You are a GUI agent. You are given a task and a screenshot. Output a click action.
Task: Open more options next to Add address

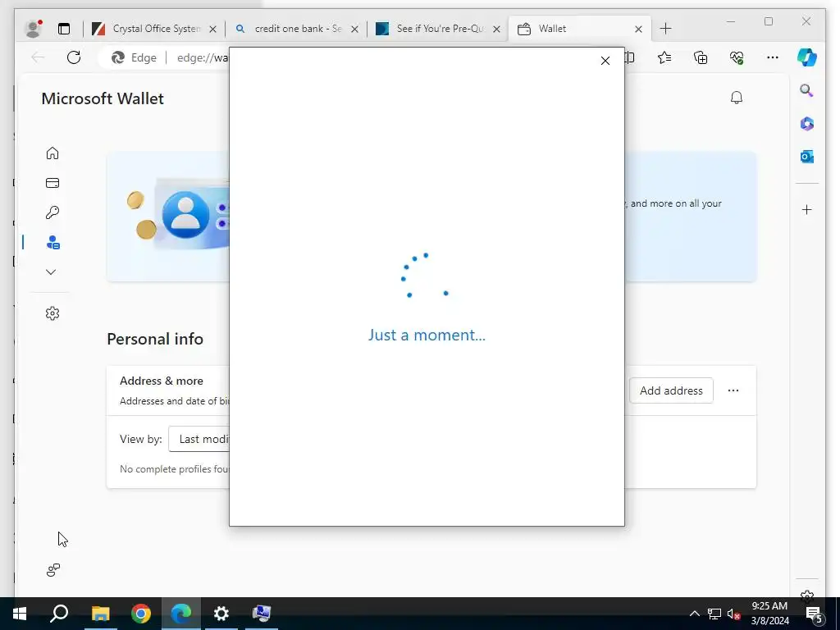tap(733, 390)
